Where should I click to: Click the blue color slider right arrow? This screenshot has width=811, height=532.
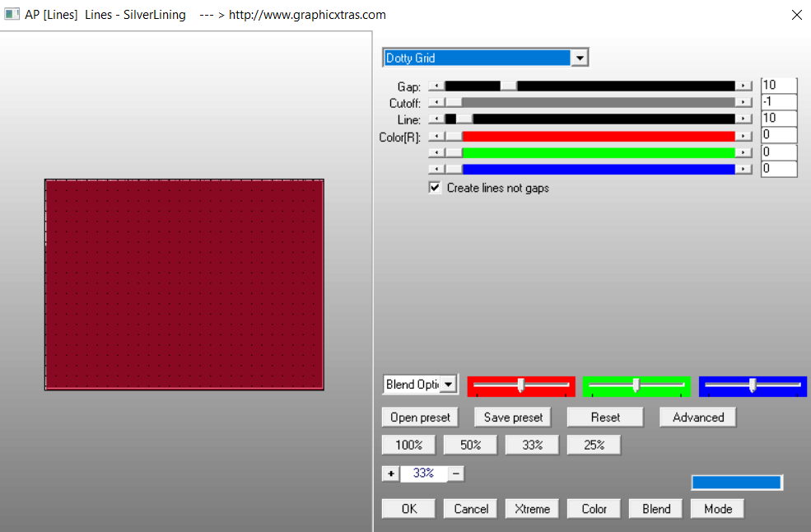pyautogui.click(x=743, y=169)
